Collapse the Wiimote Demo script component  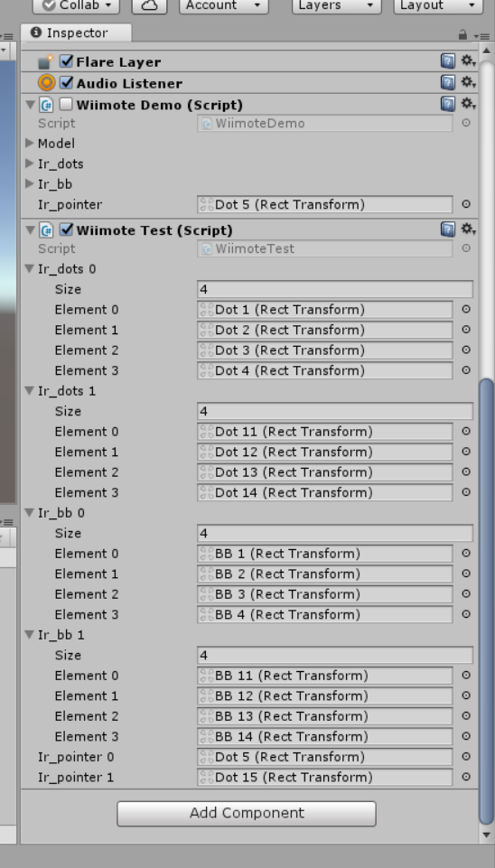(x=31, y=104)
